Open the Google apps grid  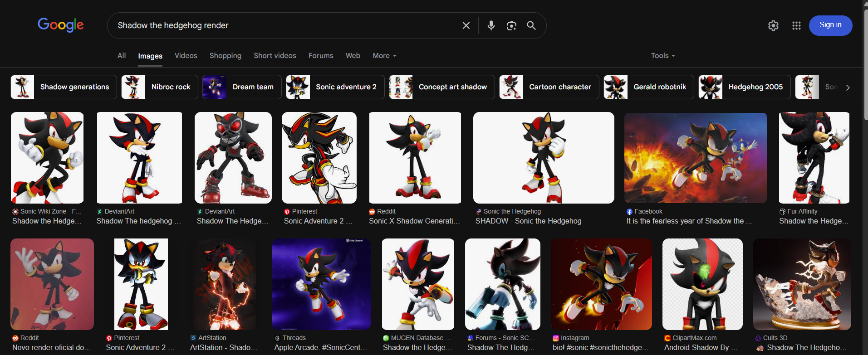[x=796, y=25]
